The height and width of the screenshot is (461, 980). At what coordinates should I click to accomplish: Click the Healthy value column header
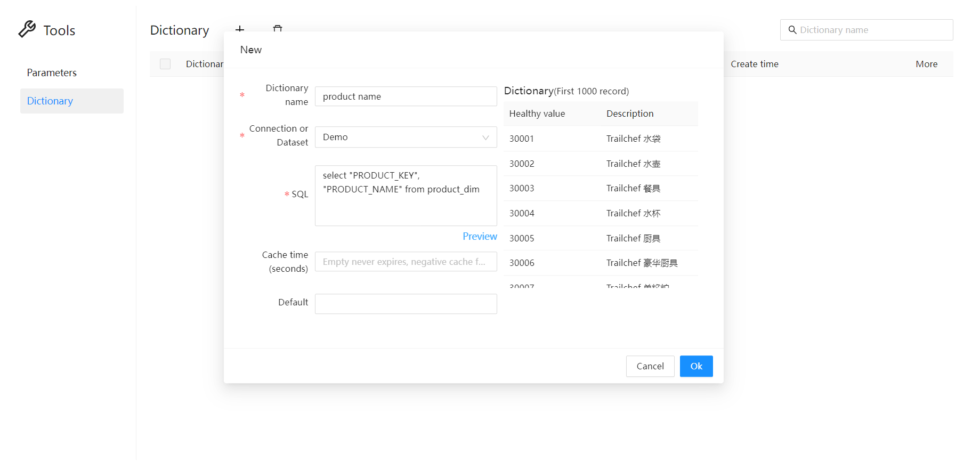[x=537, y=114]
